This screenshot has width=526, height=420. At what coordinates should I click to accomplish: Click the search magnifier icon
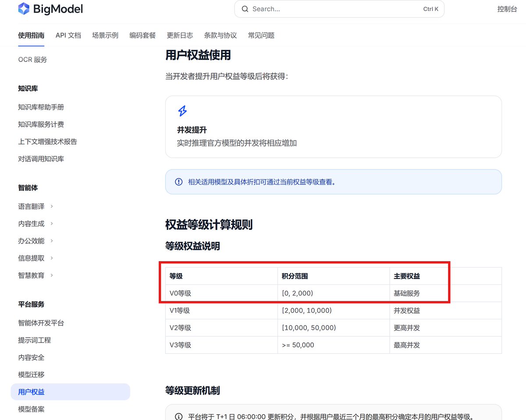pyautogui.click(x=245, y=9)
